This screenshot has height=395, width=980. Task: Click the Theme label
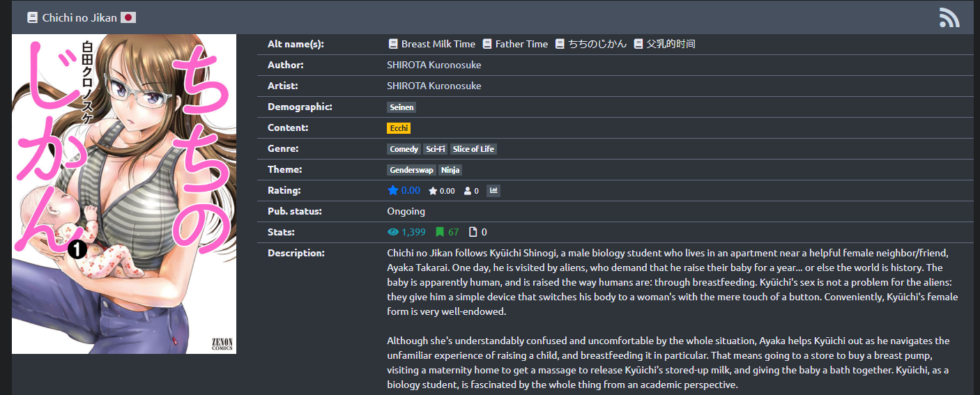(284, 169)
